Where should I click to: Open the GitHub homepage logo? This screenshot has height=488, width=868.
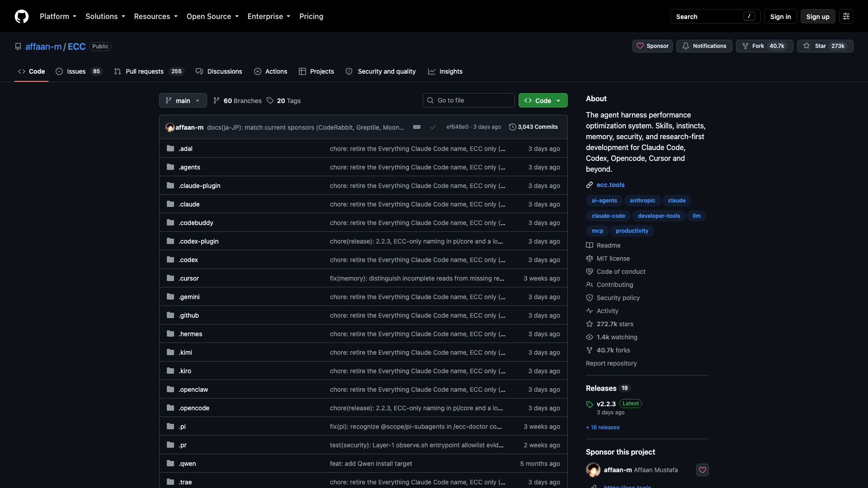(22, 16)
